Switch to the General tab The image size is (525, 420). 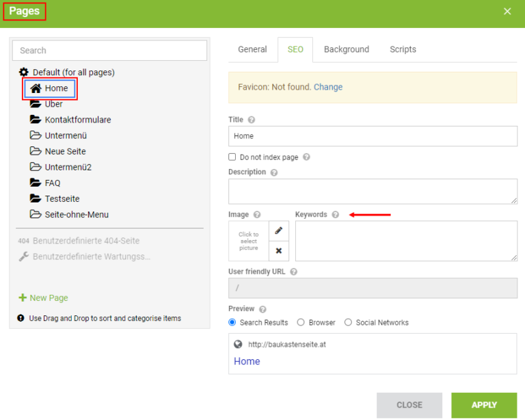pyautogui.click(x=252, y=49)
